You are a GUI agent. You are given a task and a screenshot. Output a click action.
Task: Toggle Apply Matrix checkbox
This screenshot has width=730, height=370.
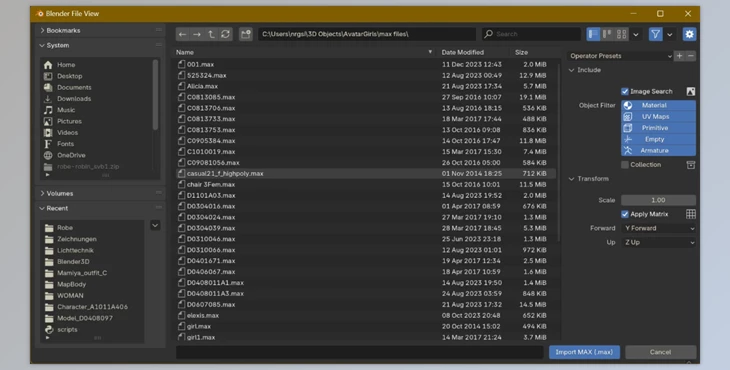[625, 214]
